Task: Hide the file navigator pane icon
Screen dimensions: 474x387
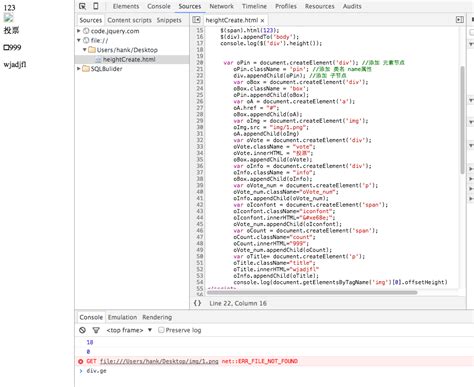Action: pyautogui.click(x=196, y=20)
